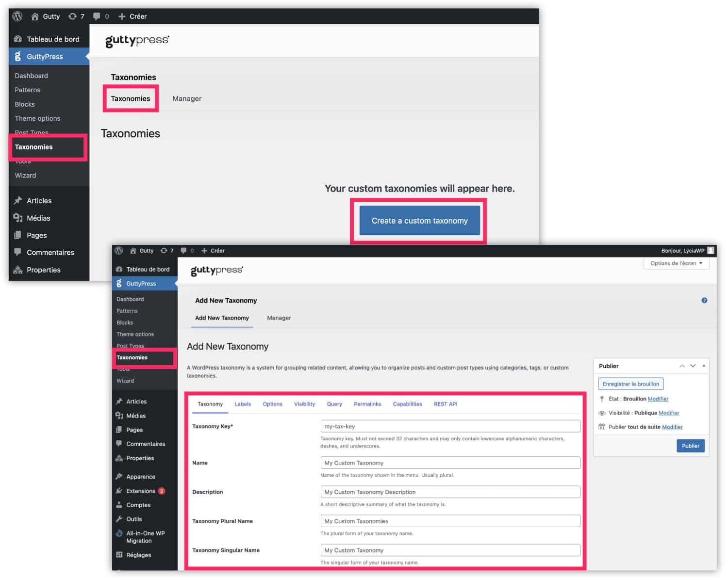
Task: Open Médias in back window sidebar
Action: pos(49,218)
